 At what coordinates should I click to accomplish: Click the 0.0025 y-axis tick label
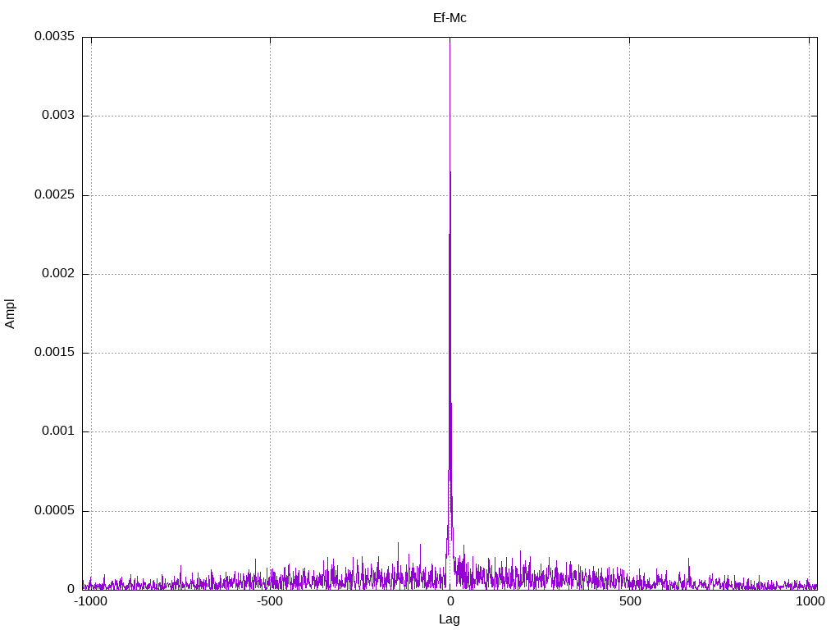tap(55, 195)
